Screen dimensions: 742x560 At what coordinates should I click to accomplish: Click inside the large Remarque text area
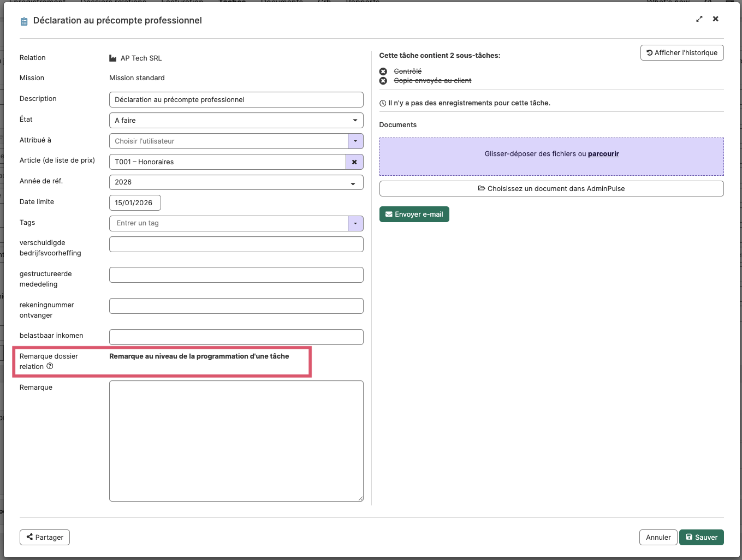(x=236, y=441)
